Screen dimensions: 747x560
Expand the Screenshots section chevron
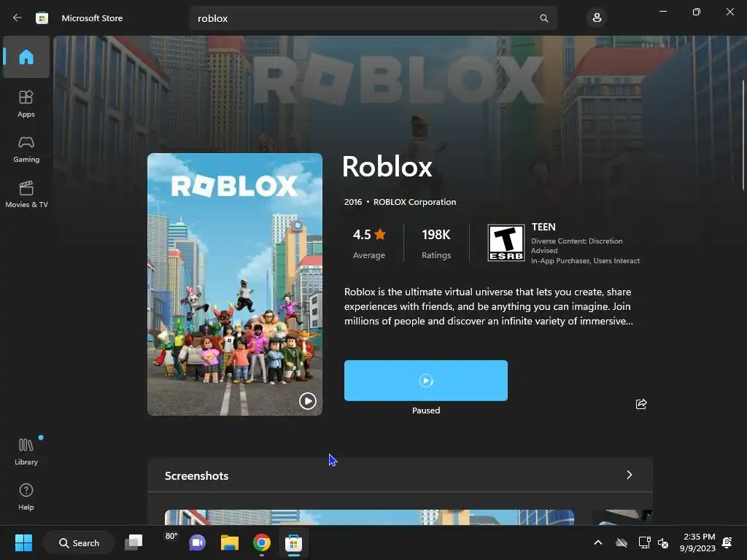630,475
